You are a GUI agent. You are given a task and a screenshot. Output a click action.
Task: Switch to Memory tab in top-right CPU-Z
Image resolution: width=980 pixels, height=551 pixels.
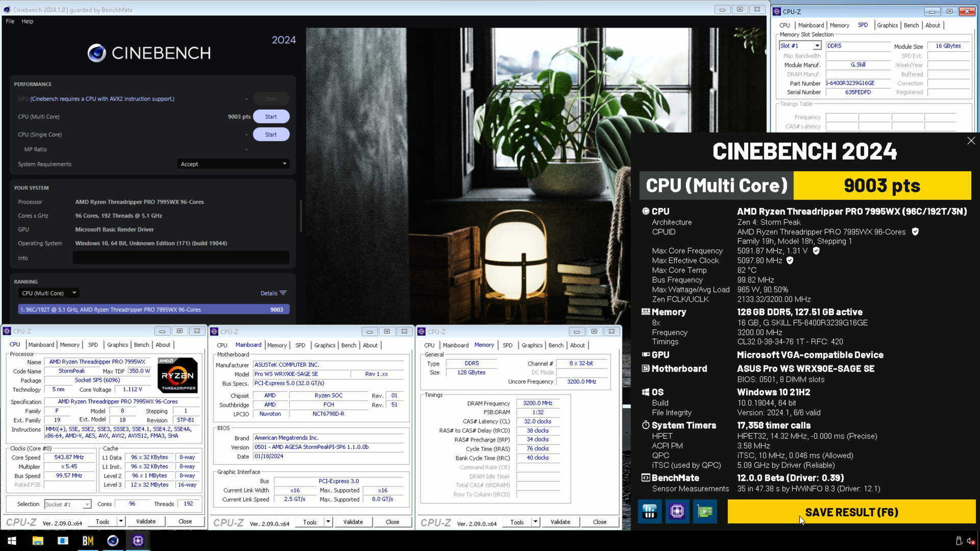840,25
